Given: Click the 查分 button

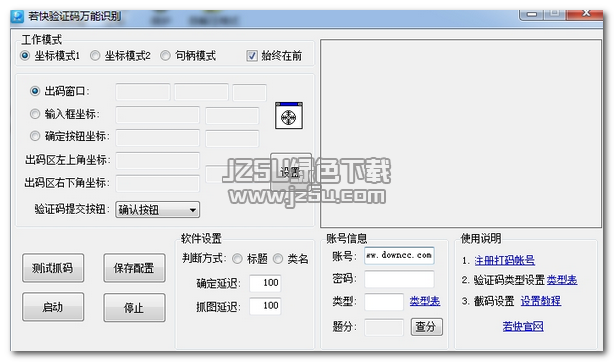Looking at the screenshot, I should click(426, 327).
